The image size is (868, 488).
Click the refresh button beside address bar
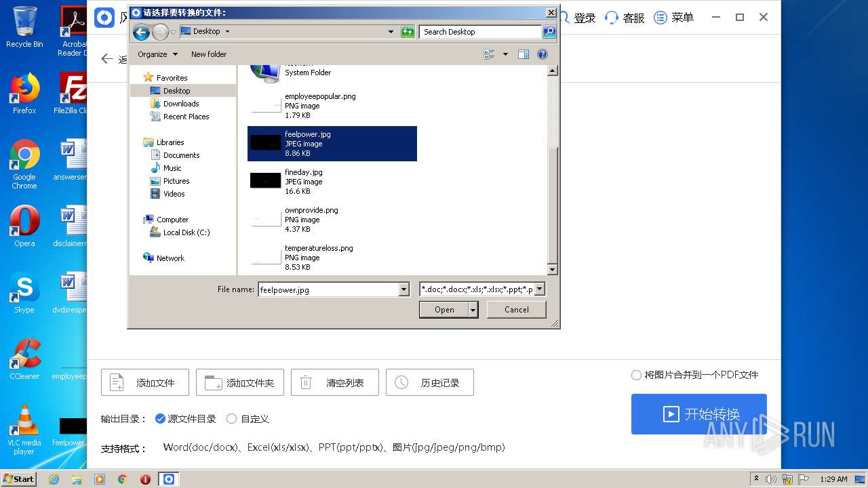tap(408, 32)
